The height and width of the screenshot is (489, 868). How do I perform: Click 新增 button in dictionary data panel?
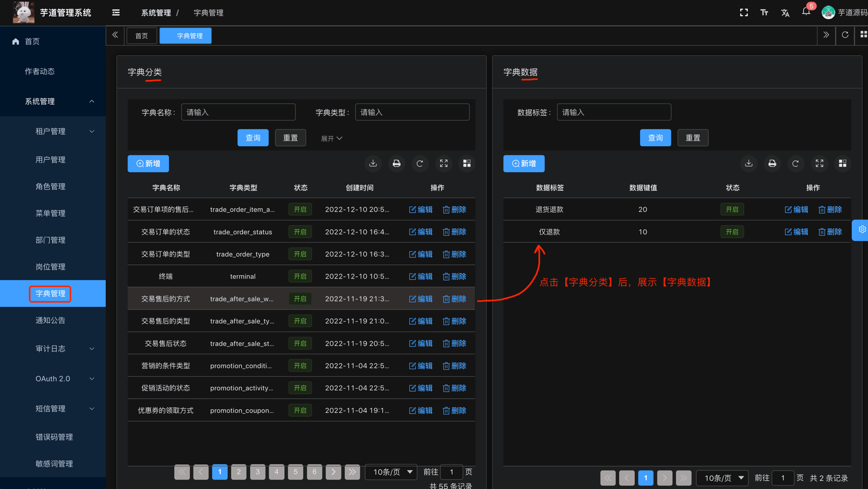524,163
